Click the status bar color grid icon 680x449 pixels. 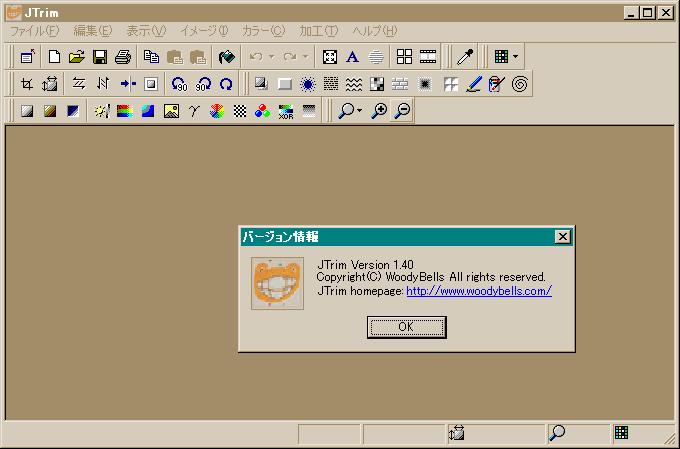[x=621, y=432]
